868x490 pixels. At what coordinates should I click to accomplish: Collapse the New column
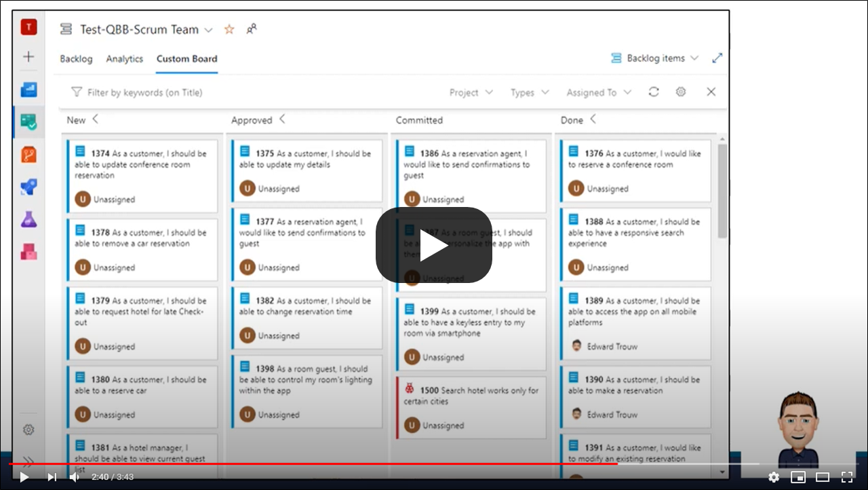(95, 119)
